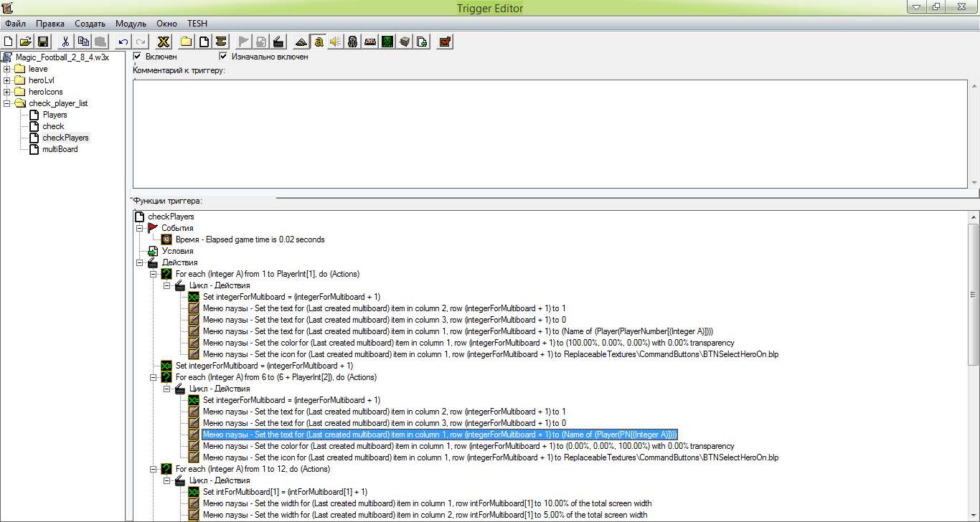This screenshot has width=980, height=522.
Task: Open the Terrain Editor toolbar icon
Action: tap(301, 42)
